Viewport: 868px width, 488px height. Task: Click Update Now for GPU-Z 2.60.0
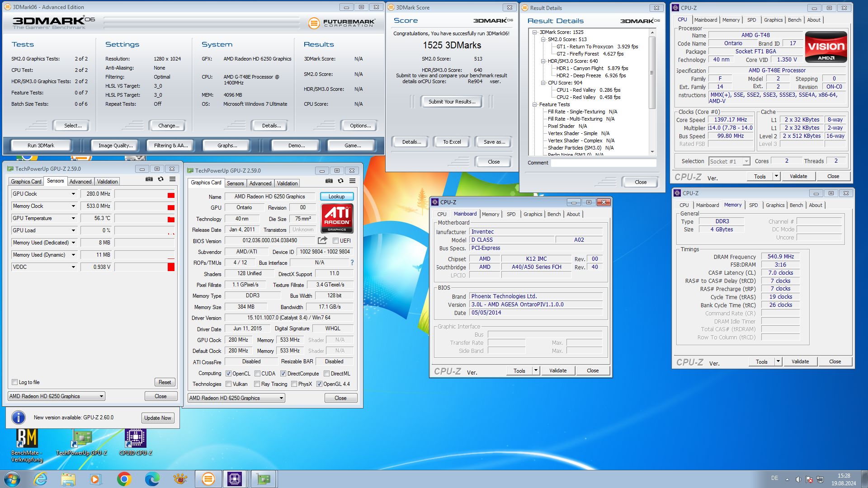(158, 418)
